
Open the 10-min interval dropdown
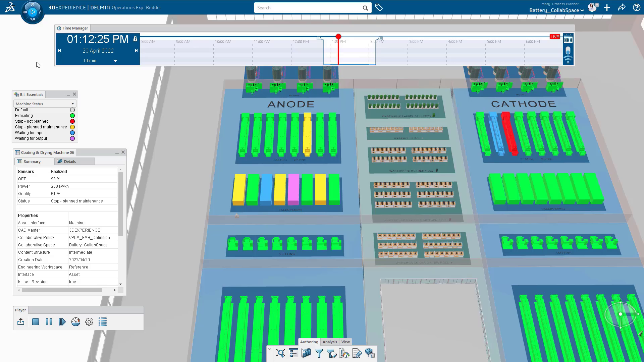(x=115, y=61)
